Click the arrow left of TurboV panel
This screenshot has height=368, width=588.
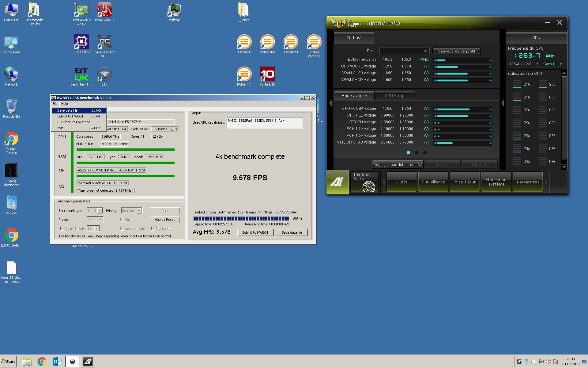tap(330, 103)
